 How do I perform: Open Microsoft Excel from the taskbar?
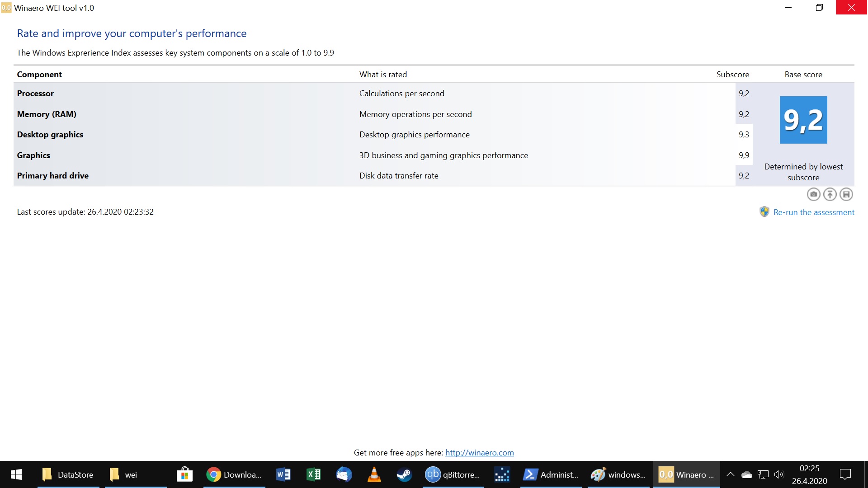click(313, 474)
